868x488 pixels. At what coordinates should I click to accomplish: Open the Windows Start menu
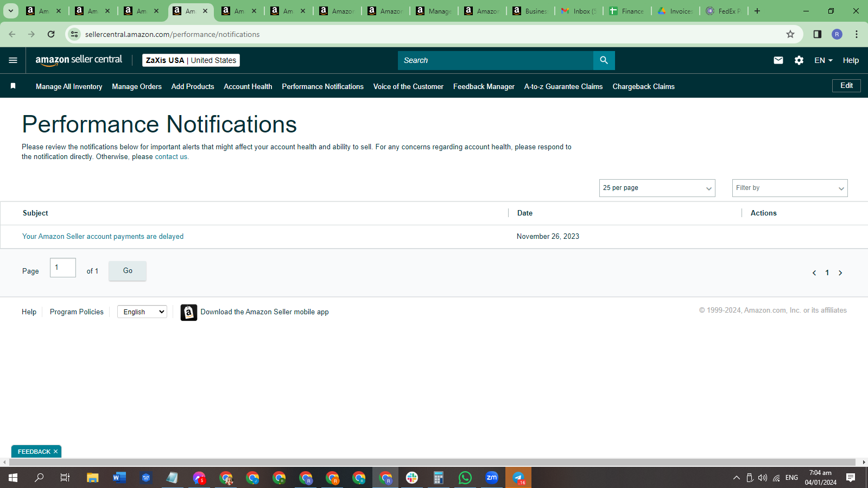(x=13, y=478)
